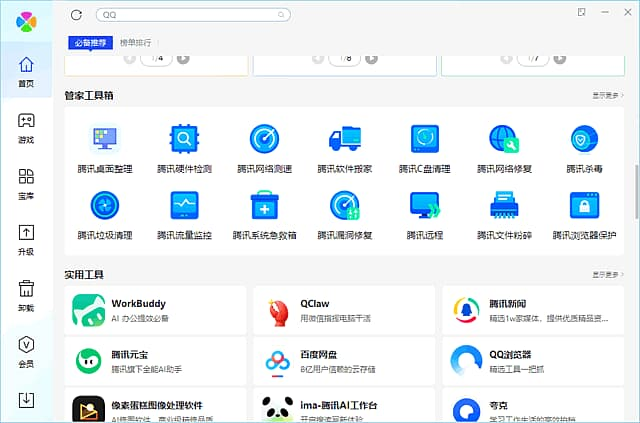The width and height of the screenshot is (640, 423).
Task: Go to previous page on 1/4 pager
Action: pyautogui.click(x=130, y=58)
